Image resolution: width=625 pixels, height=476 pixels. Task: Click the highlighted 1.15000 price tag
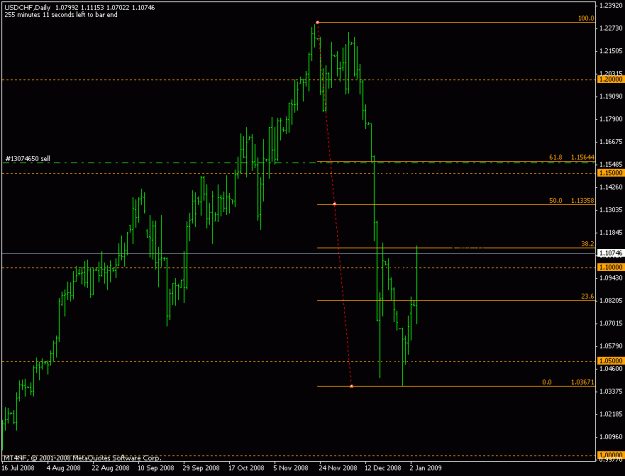pyautogui.click(x=610, y=173)
